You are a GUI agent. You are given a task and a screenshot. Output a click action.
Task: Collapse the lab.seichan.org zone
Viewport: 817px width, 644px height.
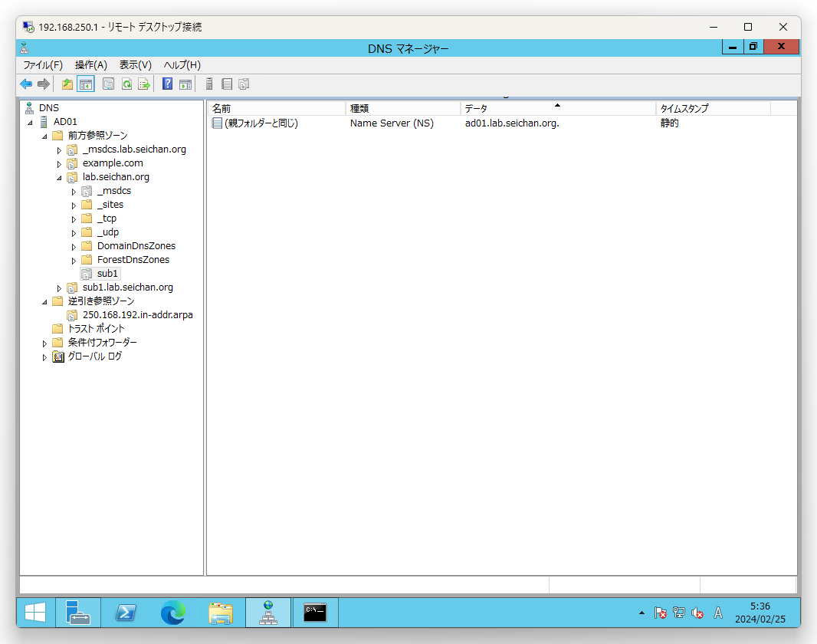pyautogui.click(x=59, y=178)
